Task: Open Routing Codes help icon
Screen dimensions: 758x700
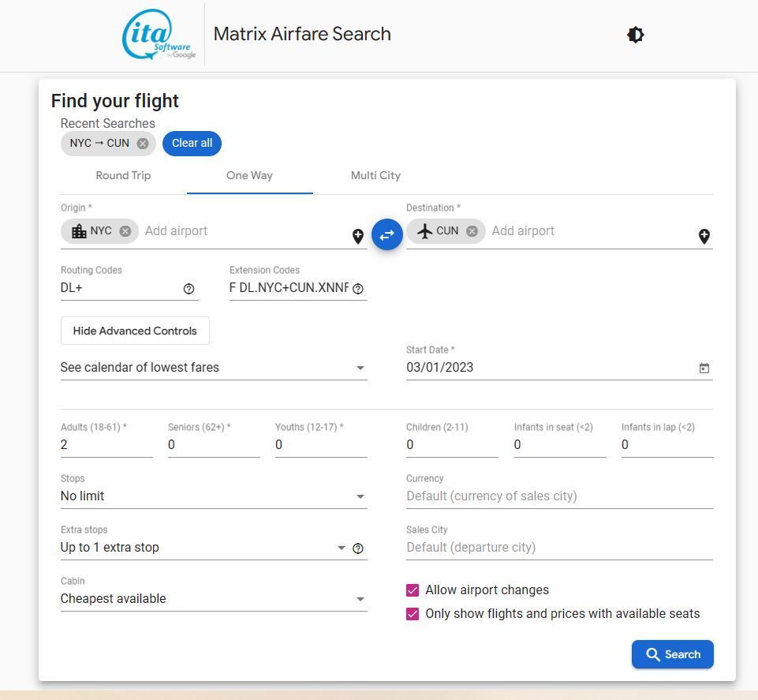Action: [189, 289]
